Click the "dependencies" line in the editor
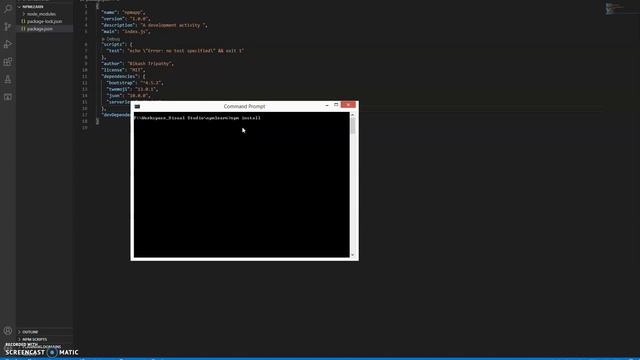The image size is (640, 360). (123, 76)
